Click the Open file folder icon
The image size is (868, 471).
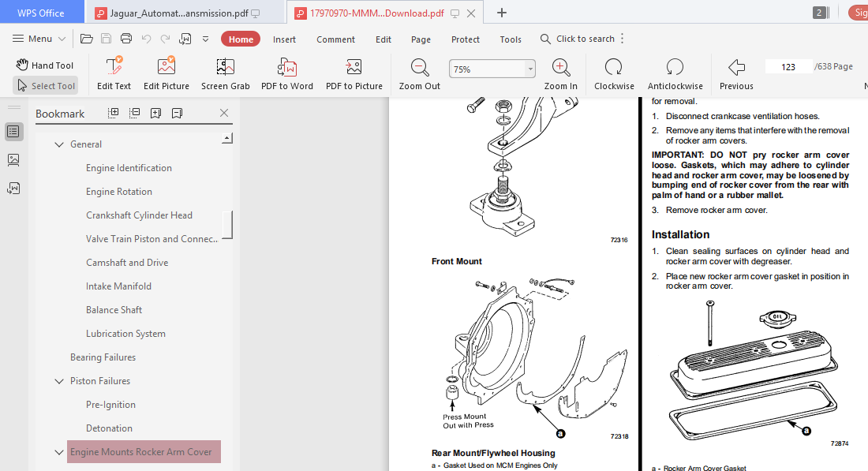click(86, 39)
